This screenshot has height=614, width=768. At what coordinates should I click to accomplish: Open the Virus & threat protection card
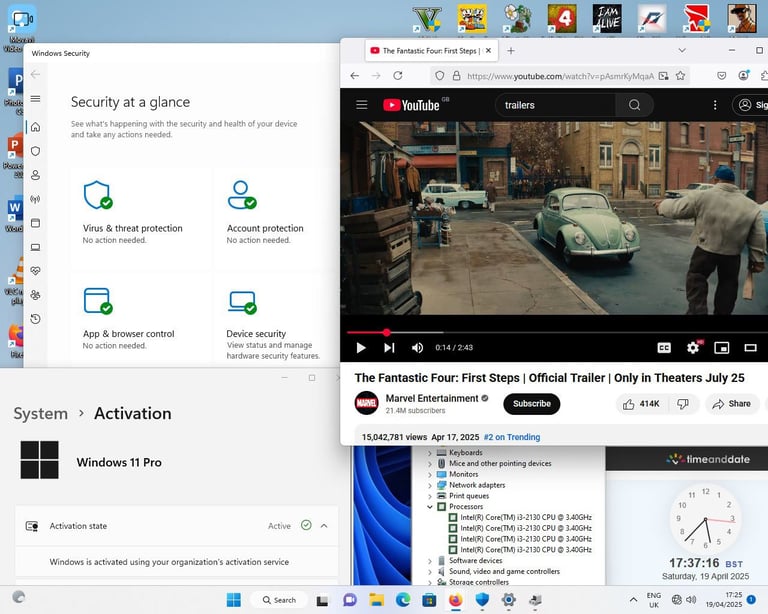pyautogui.click(x=140, y=218)
